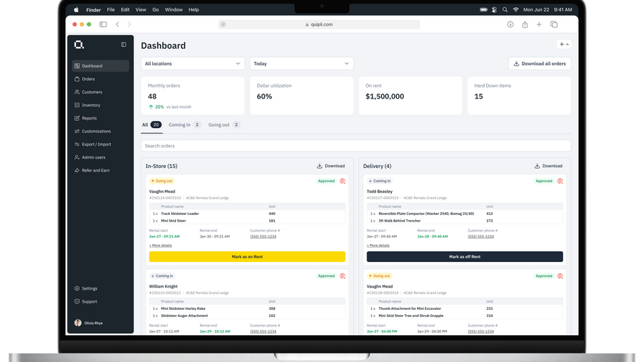The width and height of the screenshot is (644, 362).
Task: Open More details on Vaughn Mead's order
Action: tap(161, 245)
